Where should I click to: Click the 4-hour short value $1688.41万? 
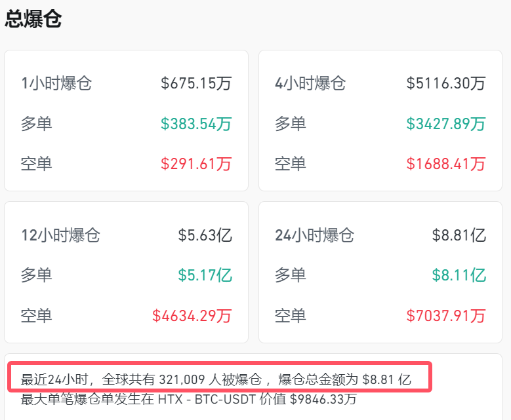coord(446,164)
